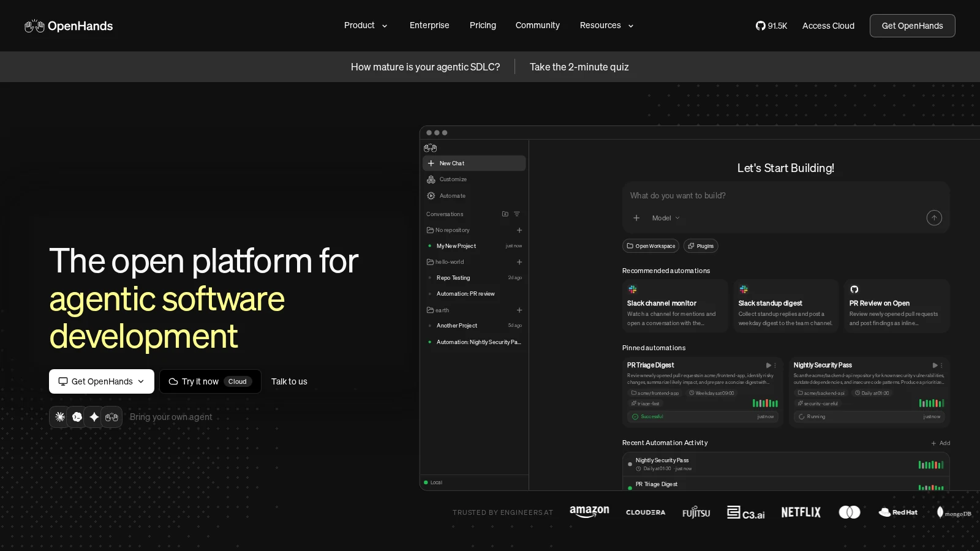980x551 pixels.
Task: Click the What do you want to build field
Action: pos(786,196)
